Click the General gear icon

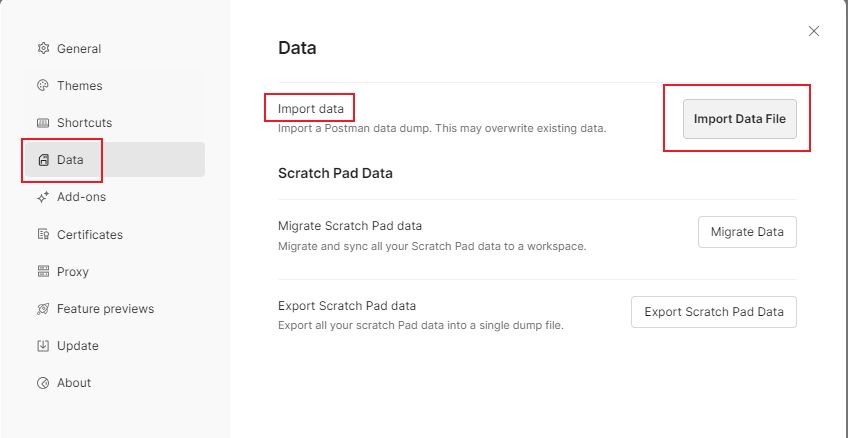(43, 48)
